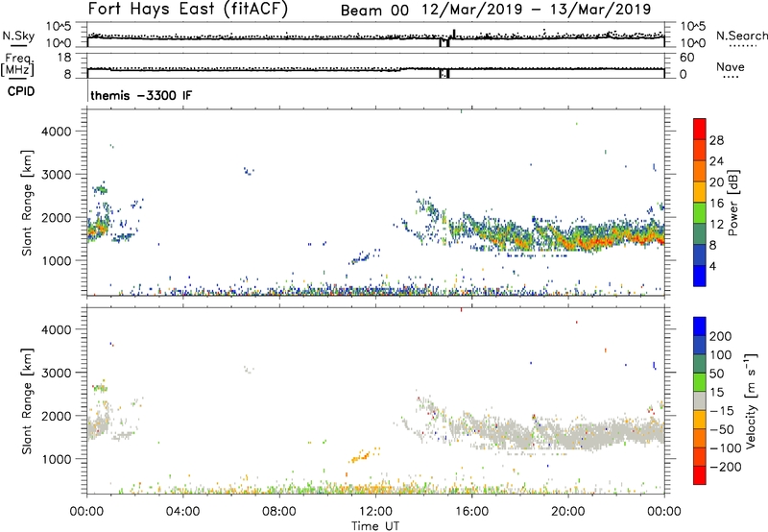Click the "08:00" time axis label
This screenshot has height=532, width=768.
pyautogui.click(x=279, y=512)
